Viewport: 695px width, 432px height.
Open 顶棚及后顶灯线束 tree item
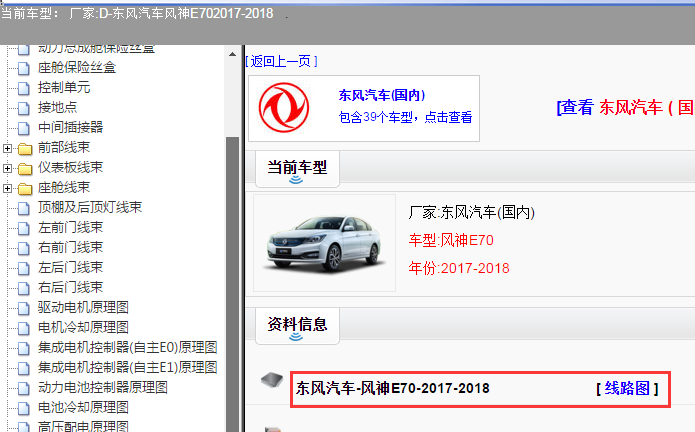[90, 208]
